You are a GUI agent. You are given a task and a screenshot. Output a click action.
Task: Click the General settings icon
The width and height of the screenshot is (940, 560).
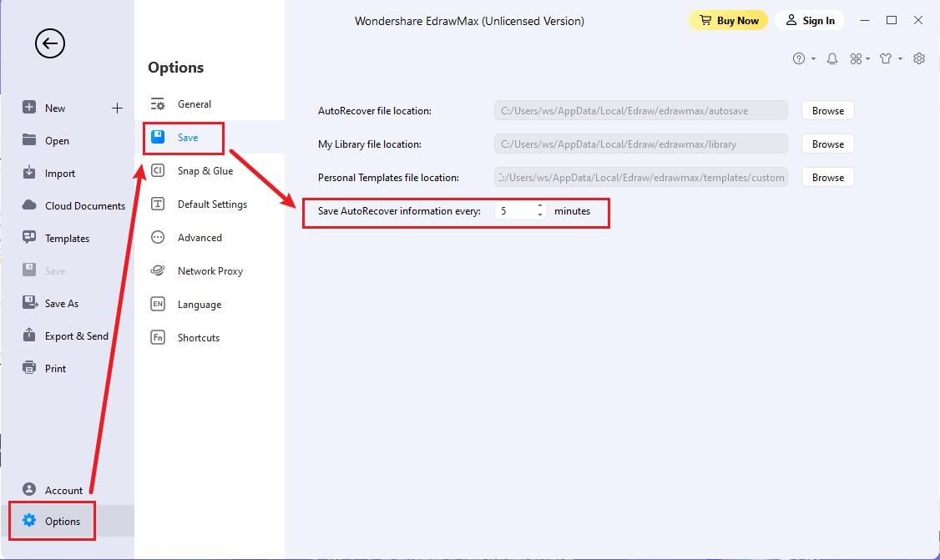157,103
